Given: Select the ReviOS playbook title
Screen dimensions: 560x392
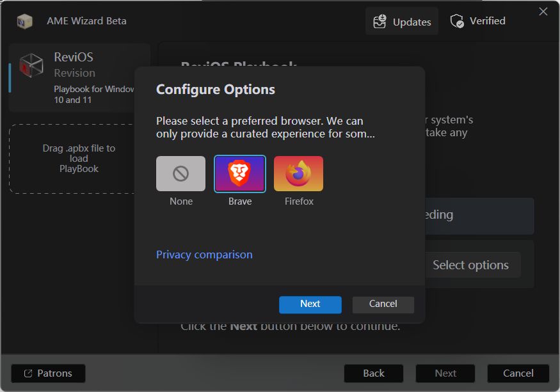Looking at the screenshot, I should (74, 57).
